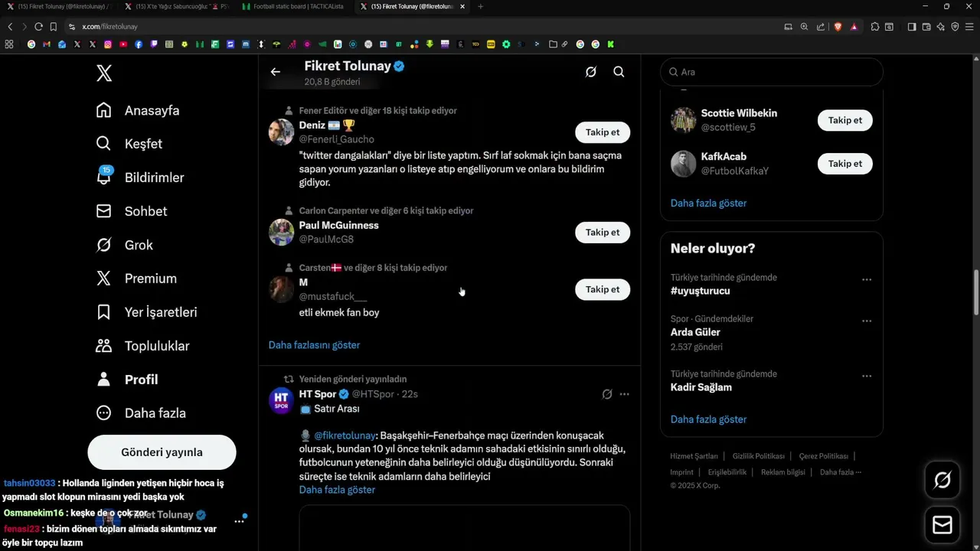This screenshot has width=980, height=551.
Task: Follow KafkAcab with Takip et
Action: click(x=845, y=164)
